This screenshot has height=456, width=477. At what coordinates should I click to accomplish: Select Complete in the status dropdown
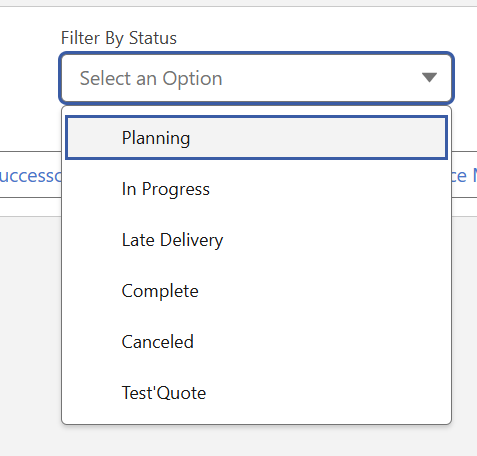(256, 291)
